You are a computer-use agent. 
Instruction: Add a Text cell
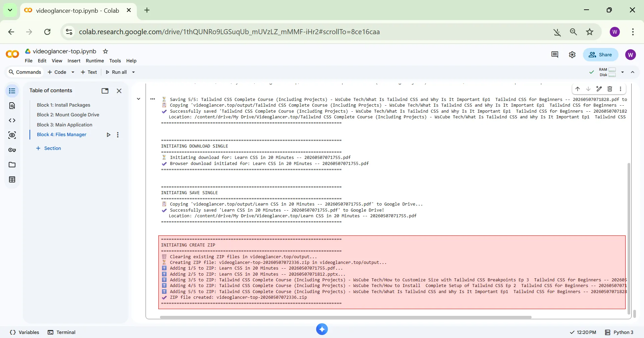(x=89, y=72)
